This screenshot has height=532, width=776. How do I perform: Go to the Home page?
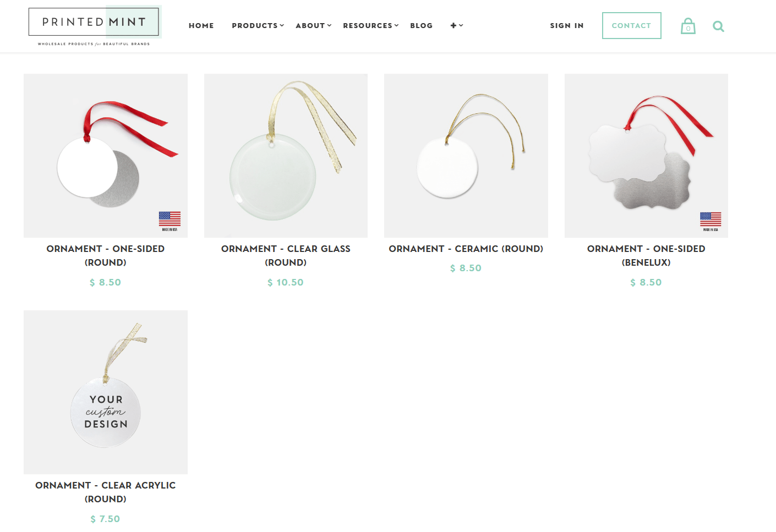201,25
